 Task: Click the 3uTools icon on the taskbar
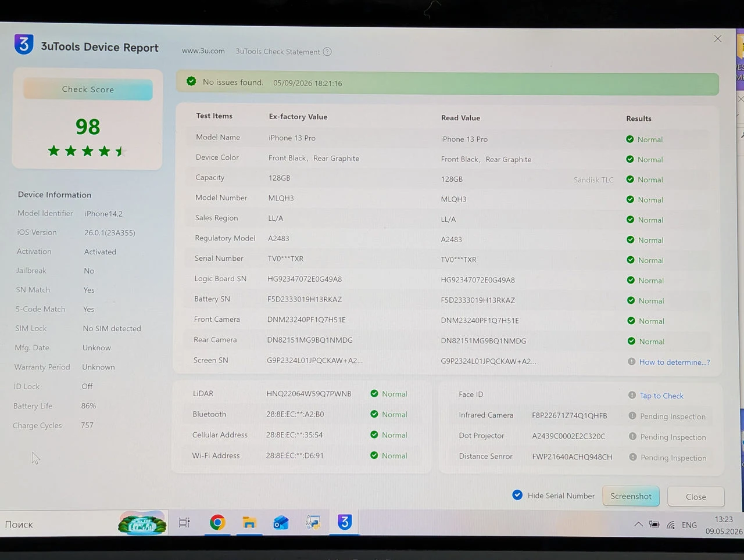tap(345, 522)
